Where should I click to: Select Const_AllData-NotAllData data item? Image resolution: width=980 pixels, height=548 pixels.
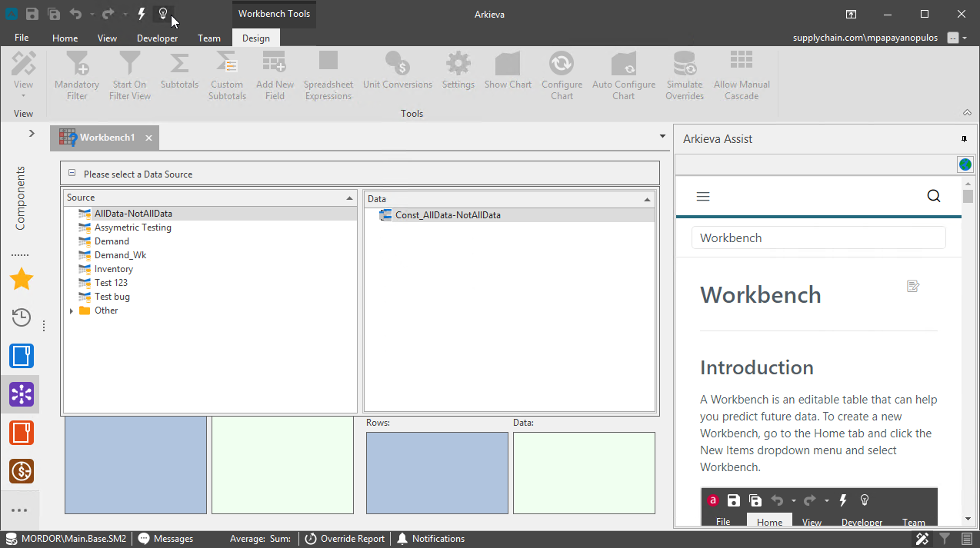(448, 215)
